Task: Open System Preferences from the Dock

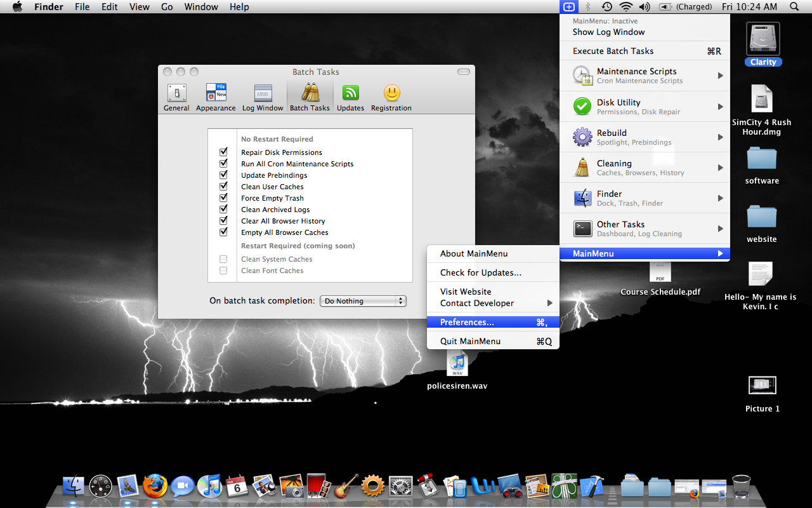Action: click(x=400, y=486)
